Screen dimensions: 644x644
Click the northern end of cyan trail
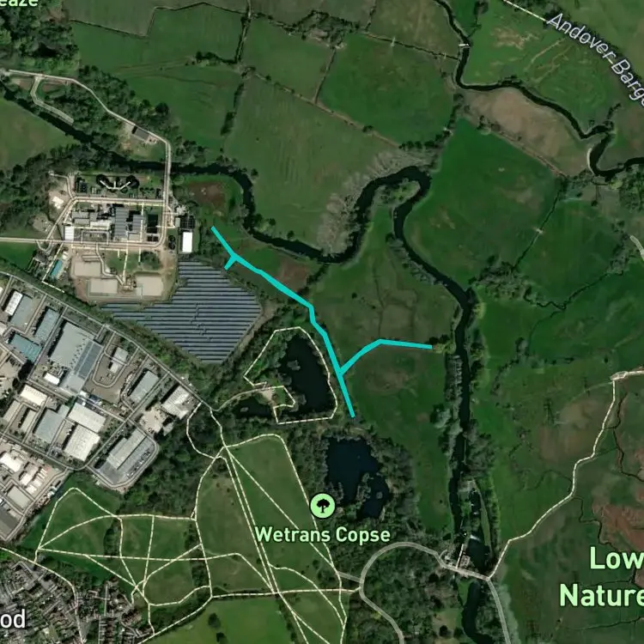coord(213,228)
